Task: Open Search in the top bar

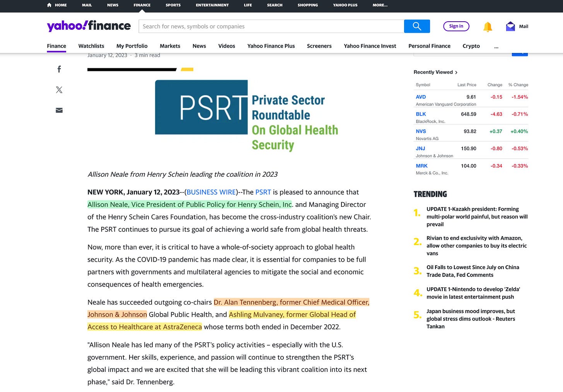Action: click(275, 5)
